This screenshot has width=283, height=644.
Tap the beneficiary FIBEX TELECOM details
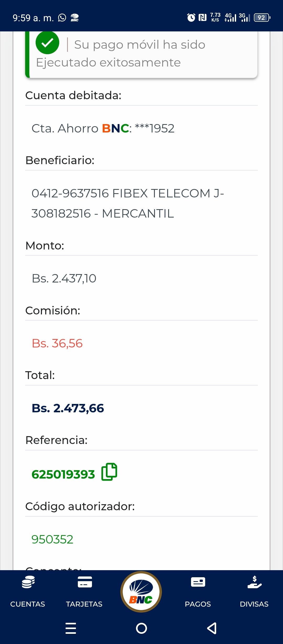pyautogui.click(x=128, y=203)
